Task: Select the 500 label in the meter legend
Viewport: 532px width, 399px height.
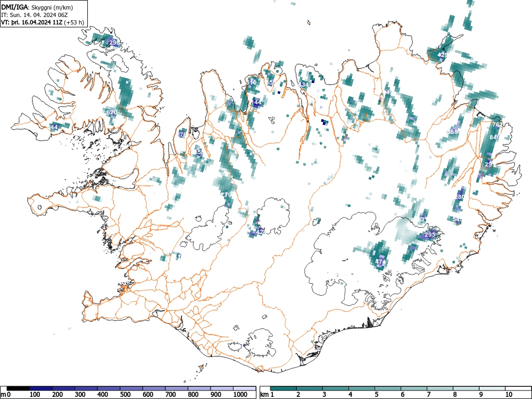Action: pos(125,395)
